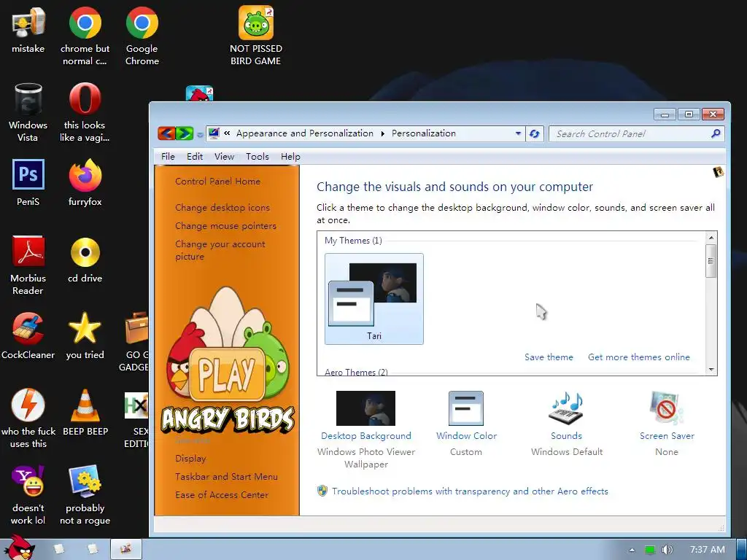Expand the address bar history dropdown
This screenshot has width=747, height=560.
tap(518, 134)
